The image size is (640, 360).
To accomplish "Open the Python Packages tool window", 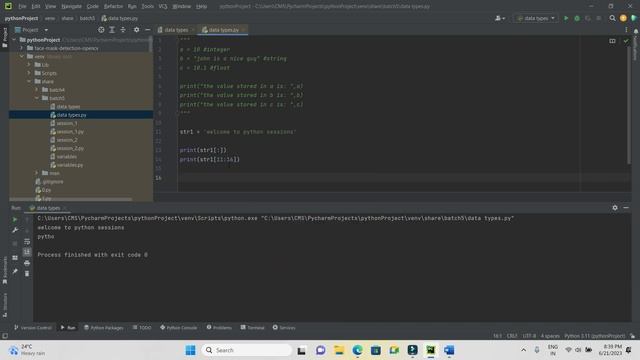I will tap(103, 327).
